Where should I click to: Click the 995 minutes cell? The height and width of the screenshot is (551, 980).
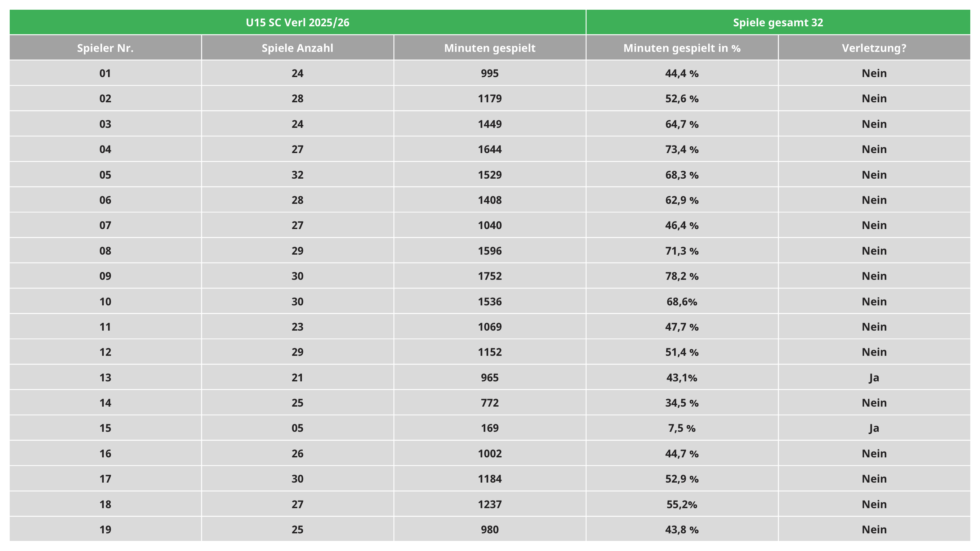490,73
